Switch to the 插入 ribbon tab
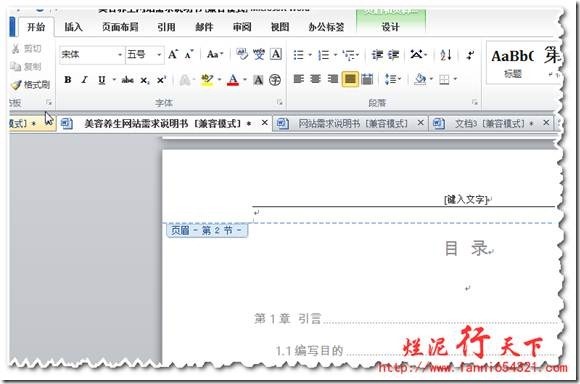The height and width of the screenshot is (384, 580). point(73,27)
